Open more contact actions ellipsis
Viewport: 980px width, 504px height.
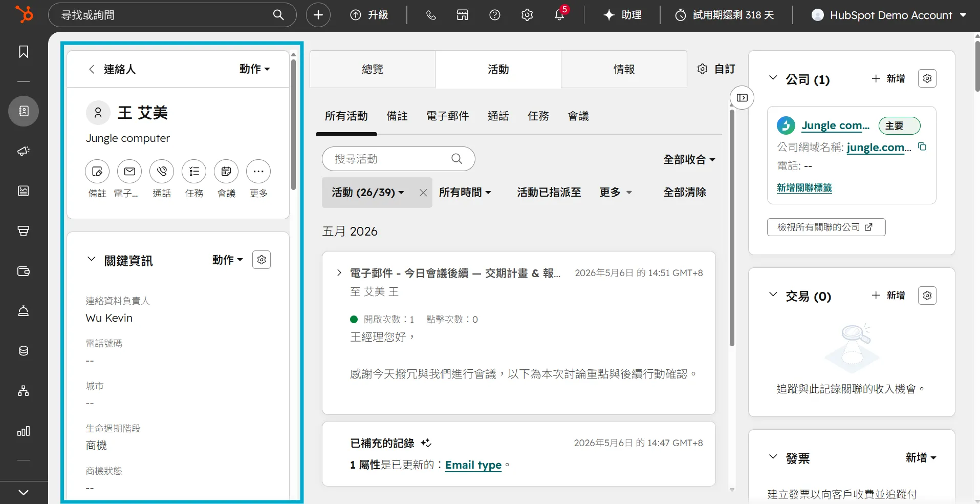click(258, 172)
